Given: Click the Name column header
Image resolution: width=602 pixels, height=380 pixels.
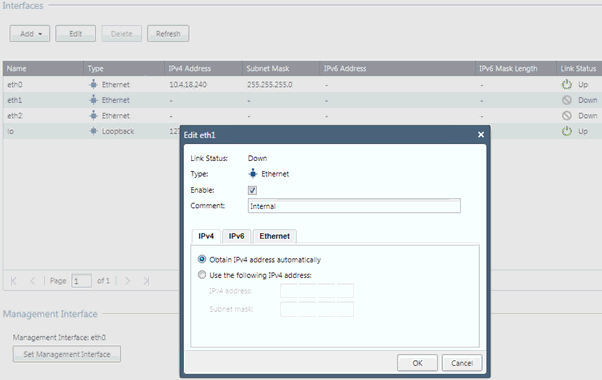Looking at the screenshot, I should point(43,68).
